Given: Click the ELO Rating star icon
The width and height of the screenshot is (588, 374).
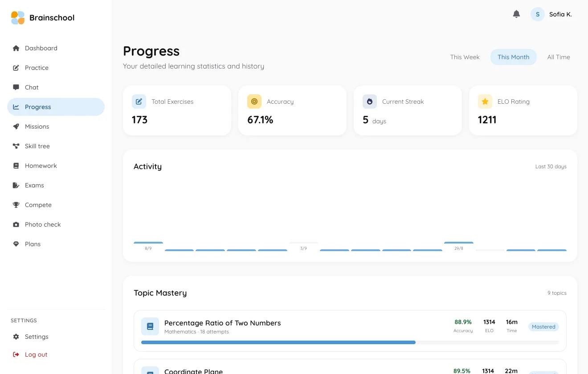Looking at the screenshot, I should 485,102.
